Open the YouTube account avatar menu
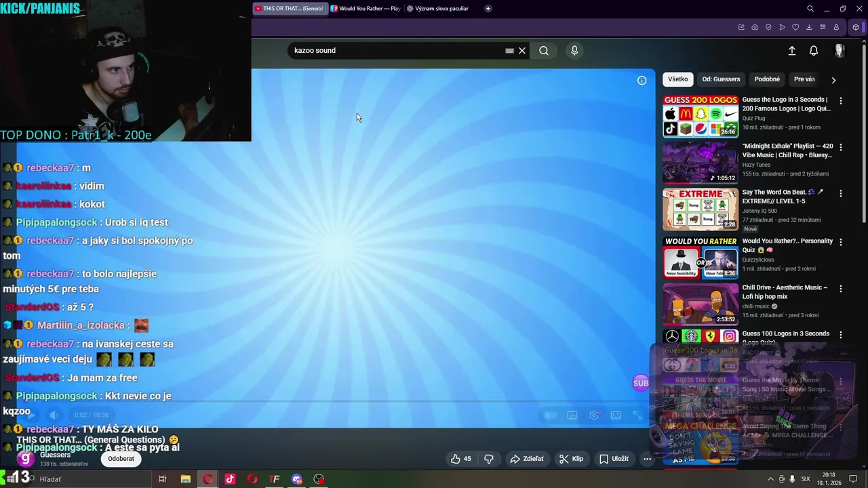 (840, 50)
